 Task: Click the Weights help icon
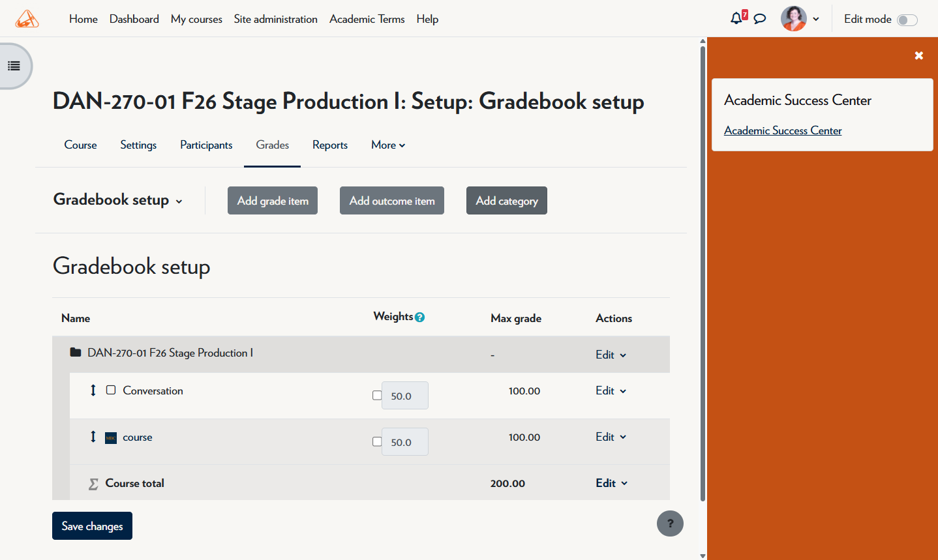tap(420, 317)
